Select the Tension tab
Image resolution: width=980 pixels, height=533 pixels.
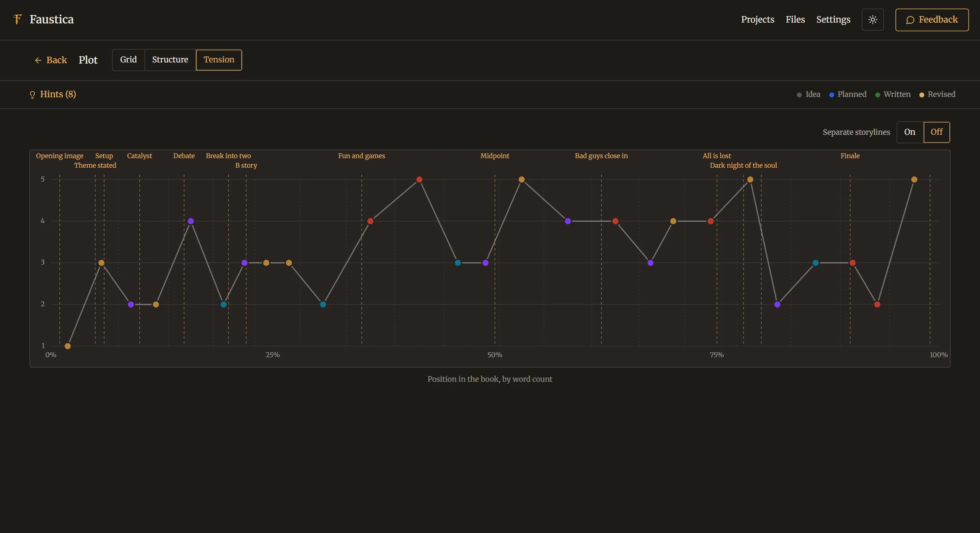click(x=219, y=60)
